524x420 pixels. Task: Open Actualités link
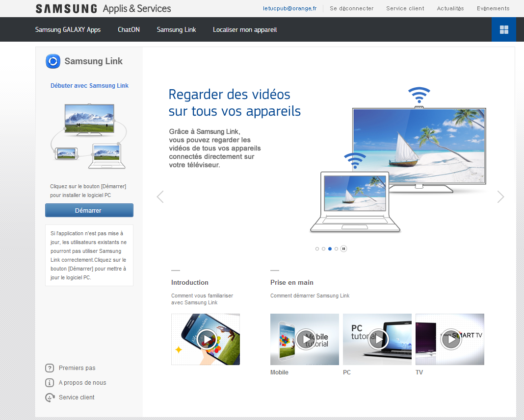[x=450, y=8]
